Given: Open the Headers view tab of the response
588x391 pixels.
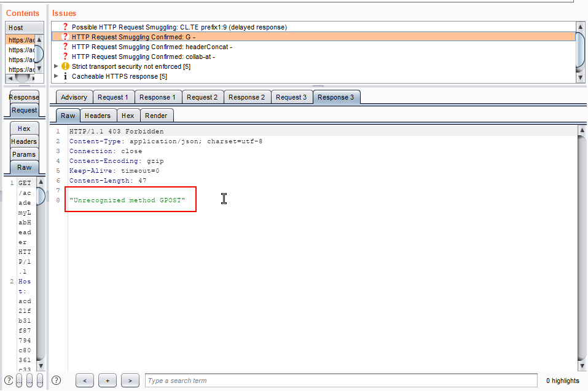Looking at the screenshot, I should point(98,116).
